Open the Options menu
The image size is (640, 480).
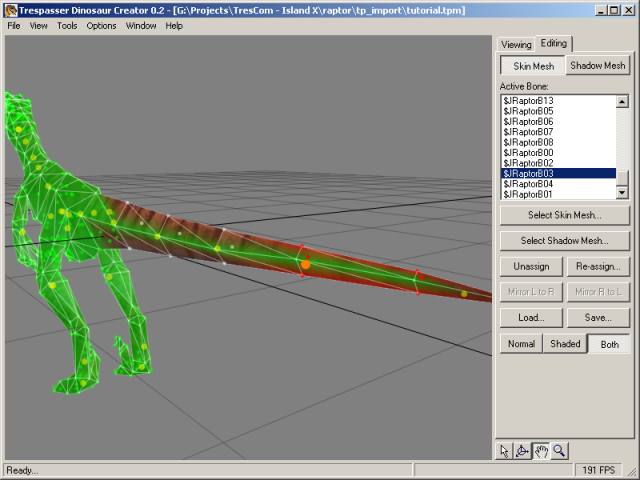tap(101, 26)
